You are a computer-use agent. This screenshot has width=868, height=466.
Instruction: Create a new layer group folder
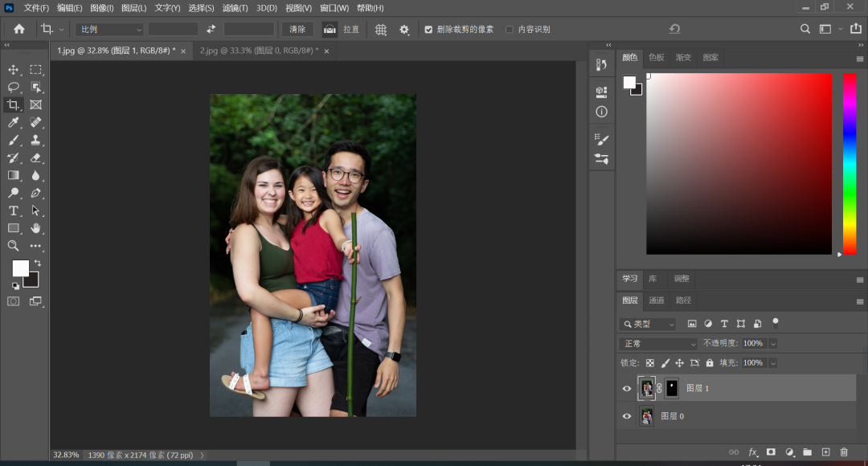pos(807,452)
